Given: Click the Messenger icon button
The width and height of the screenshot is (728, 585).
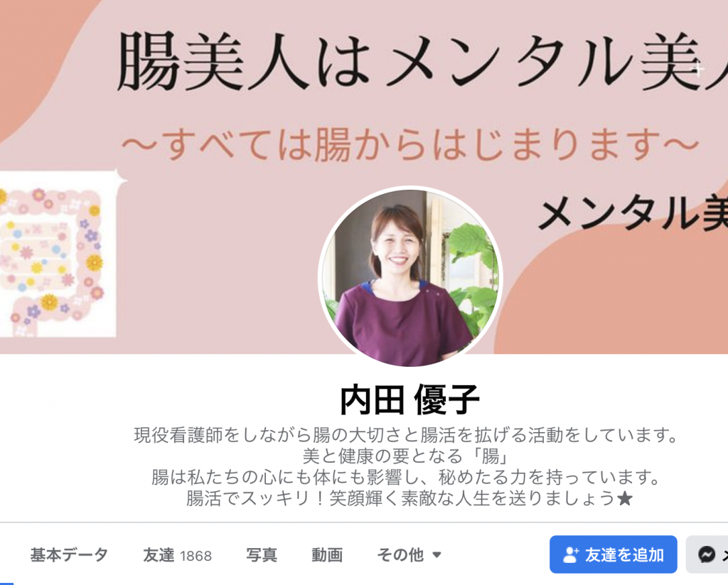Looking at the screenshot, I should 707,554.
